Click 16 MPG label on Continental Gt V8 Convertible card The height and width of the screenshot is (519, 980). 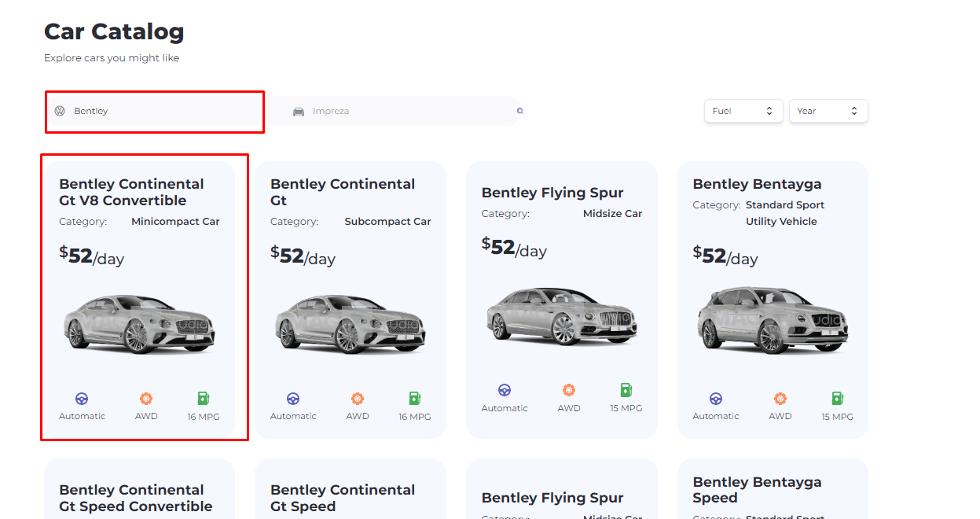(x=204, y=417)
